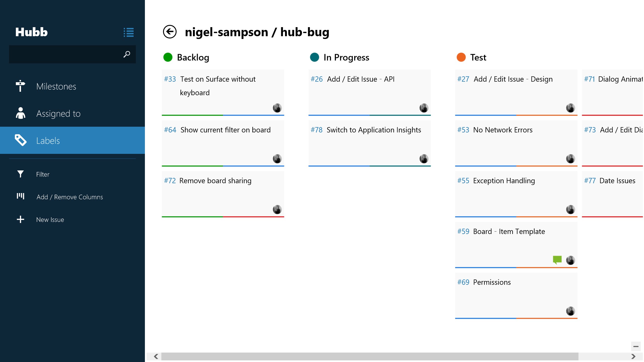Click the green Backlog column color dot
This screenshot has width=644, height=362.
pyautogui.click(x=168, y=57)
